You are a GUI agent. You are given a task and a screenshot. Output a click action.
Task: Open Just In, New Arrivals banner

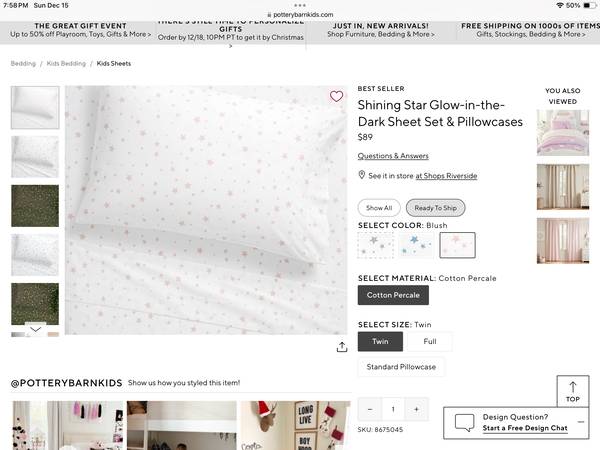(x=381, y=30)
